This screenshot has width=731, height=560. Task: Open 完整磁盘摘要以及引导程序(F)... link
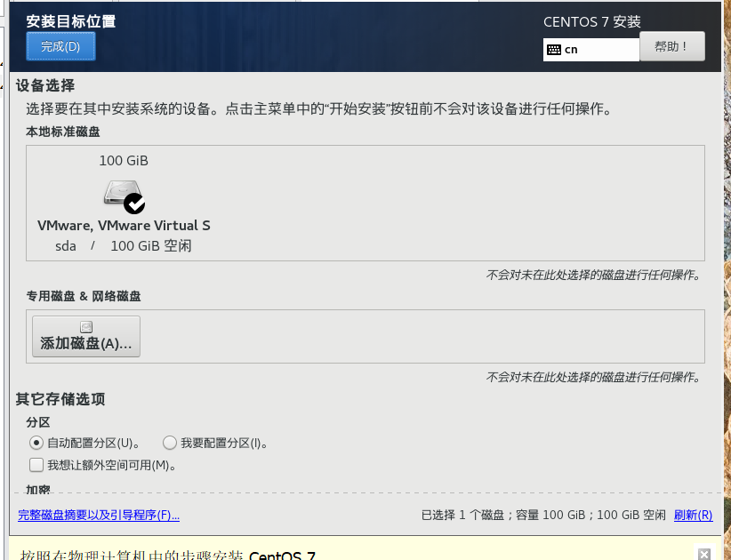[99, 515]
